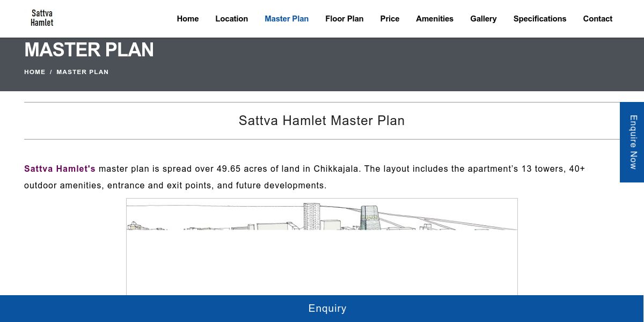Click the Sattva Hamlet logo
Viewport: 644px width, 322px height.
tap(42, 18)
